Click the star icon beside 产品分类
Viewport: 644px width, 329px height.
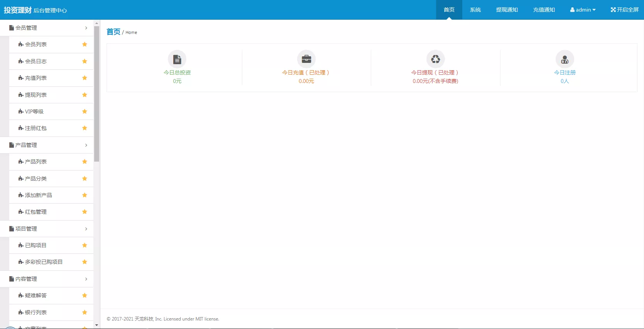click(85, 179)
